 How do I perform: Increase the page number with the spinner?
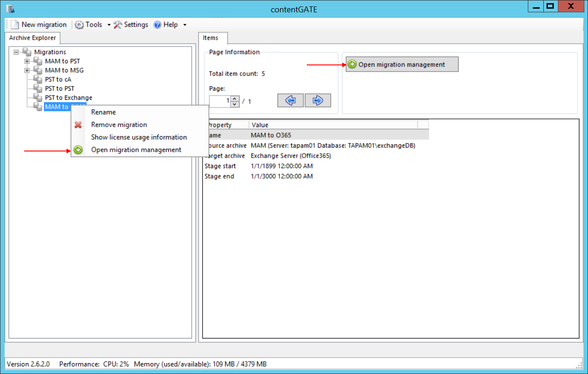[x=235, y=98]
